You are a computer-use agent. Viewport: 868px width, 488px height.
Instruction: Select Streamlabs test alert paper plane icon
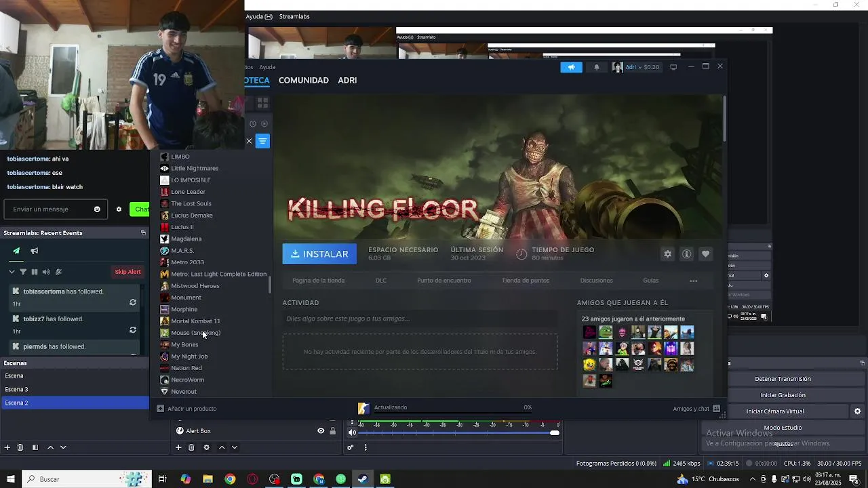pyautogui.click(x=16, y=251)
